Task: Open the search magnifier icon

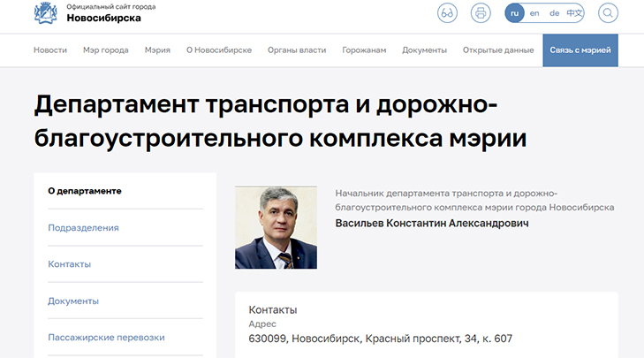Action: tap(608, 12)
